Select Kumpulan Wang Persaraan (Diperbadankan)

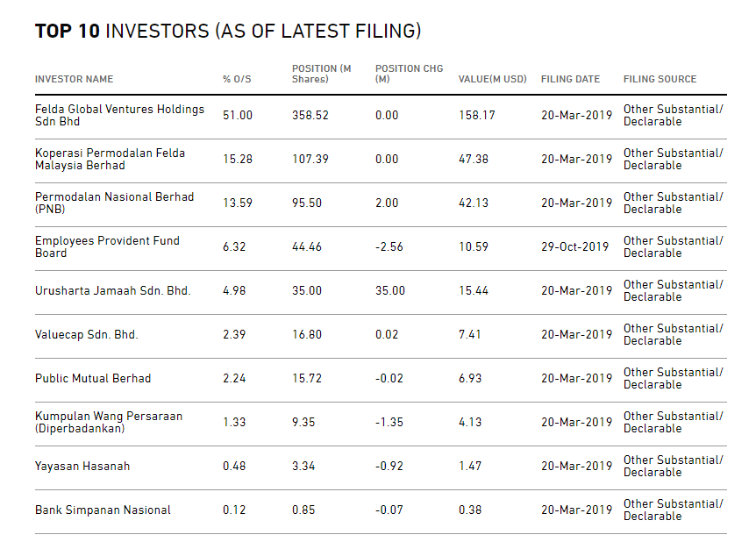pyautogui.click(x=109, y=422)
